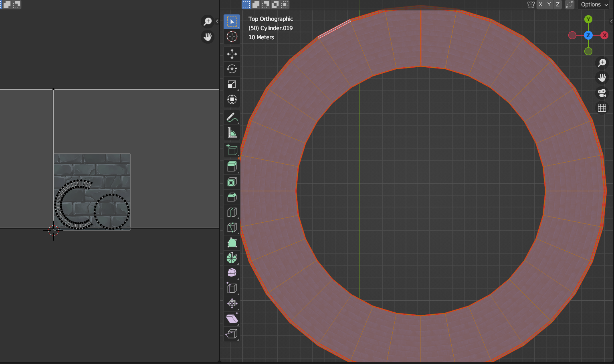Viewport: 614px width, 364px height.
Task: Toggle auto merge vertices icon
Action: point(569,4)
